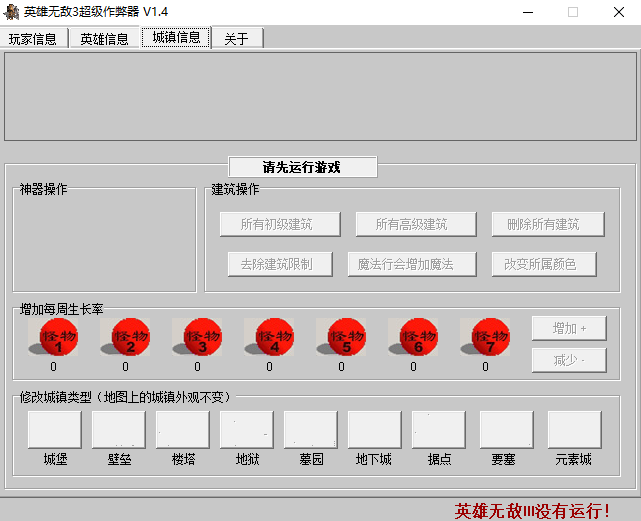Click the 请先运行游戏 button
Image resolution: width=641 pixels, height=521 pixels.
point(303,167)
